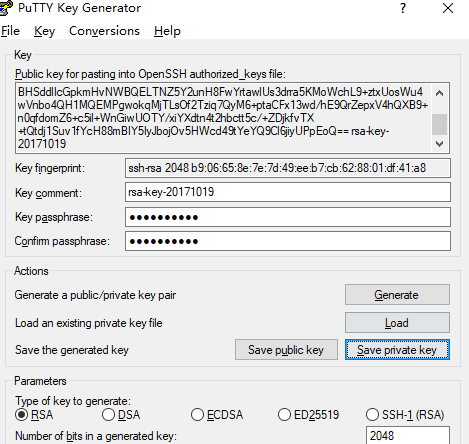Click the question mark help button
Image resolution: width=469 pixels, height=444 pixels.
pyautogui.click(x=403, y=8)
